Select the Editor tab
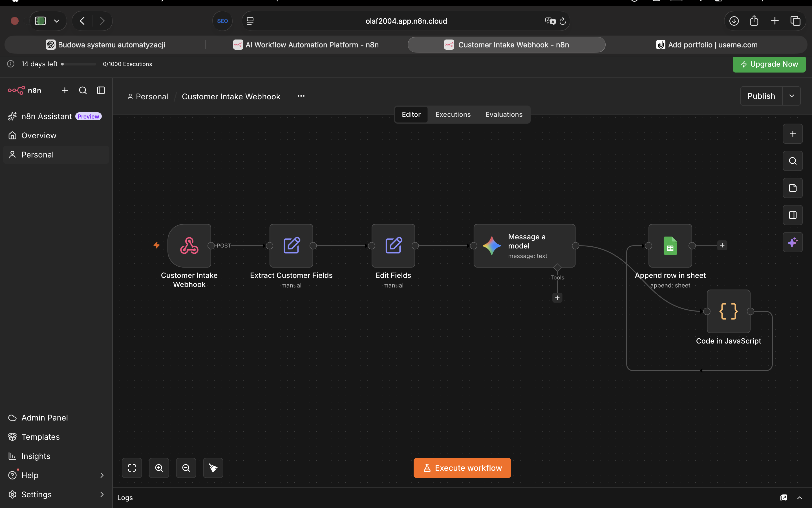Viewport: 812px width, 508px height. [411, 115]
